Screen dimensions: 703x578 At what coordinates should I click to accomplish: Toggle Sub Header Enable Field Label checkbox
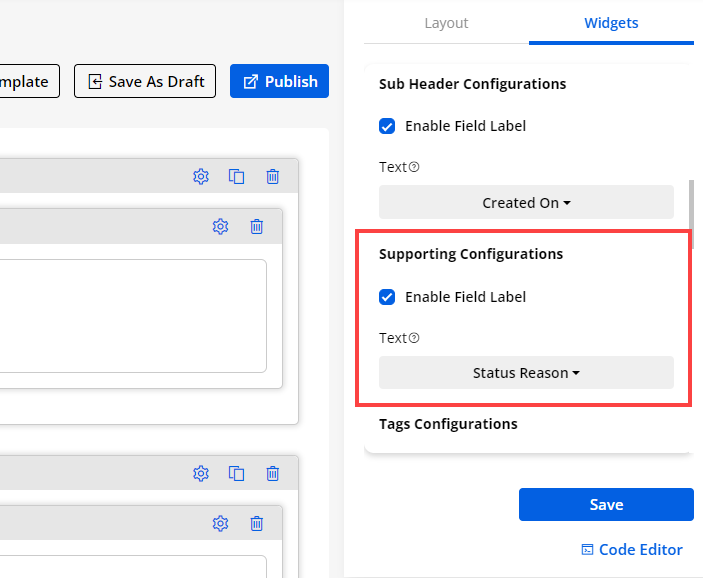point(387,126)
